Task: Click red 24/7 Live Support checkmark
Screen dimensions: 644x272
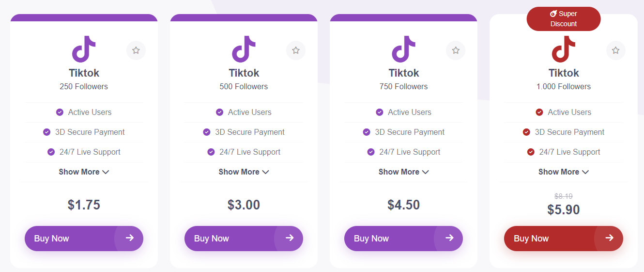Action: click(531, 152)
